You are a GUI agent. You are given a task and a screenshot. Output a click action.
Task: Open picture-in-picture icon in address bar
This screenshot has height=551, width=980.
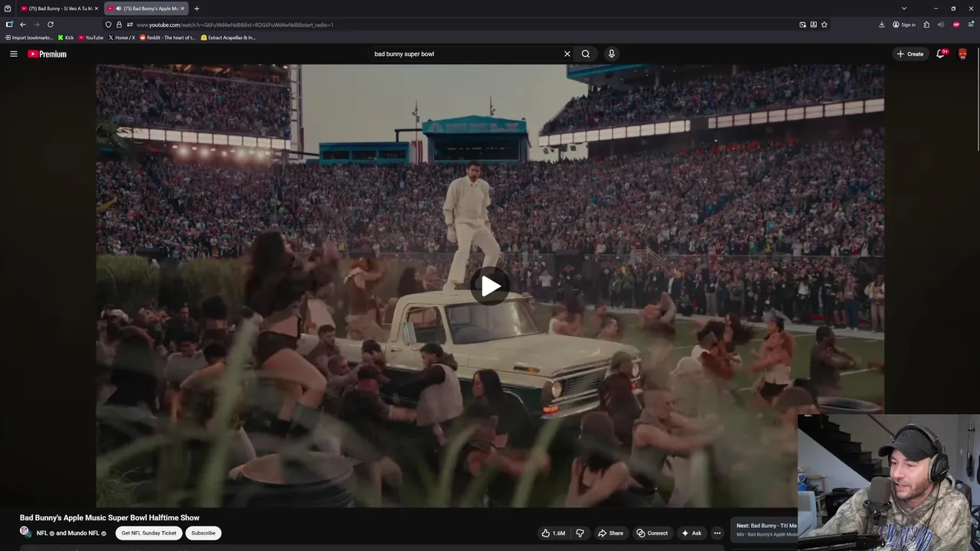[x=802, y=24]
